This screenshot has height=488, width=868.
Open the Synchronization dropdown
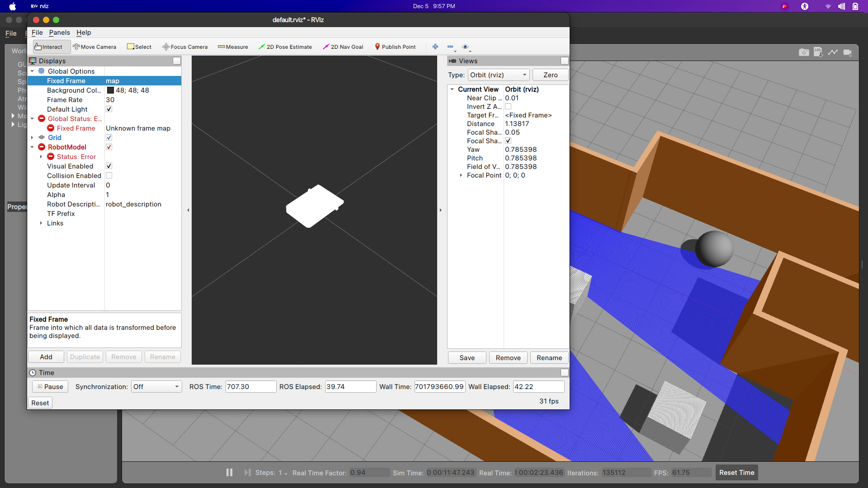tap(156, 387)
